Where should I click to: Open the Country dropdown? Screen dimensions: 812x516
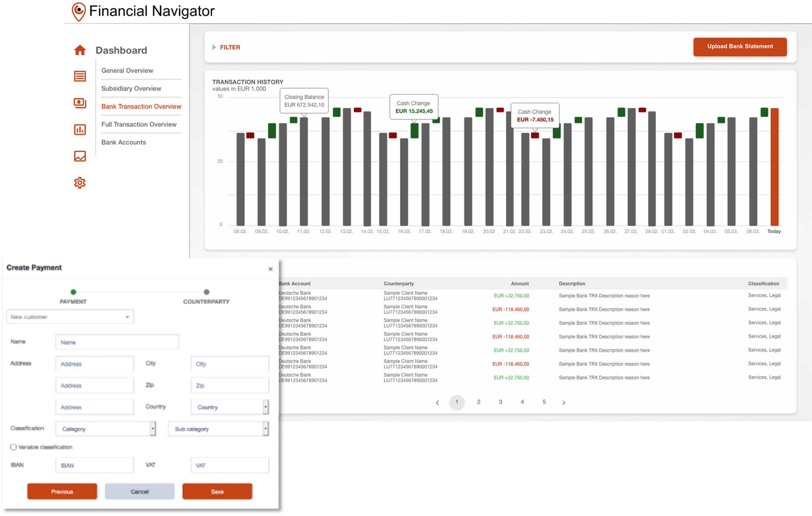[229, 407]
